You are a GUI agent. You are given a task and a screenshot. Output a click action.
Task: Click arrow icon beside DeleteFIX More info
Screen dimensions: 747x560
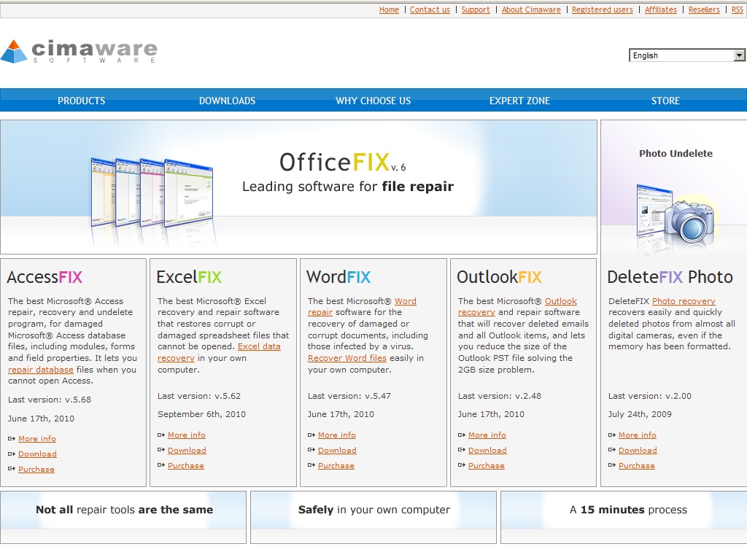pos(612,435)
